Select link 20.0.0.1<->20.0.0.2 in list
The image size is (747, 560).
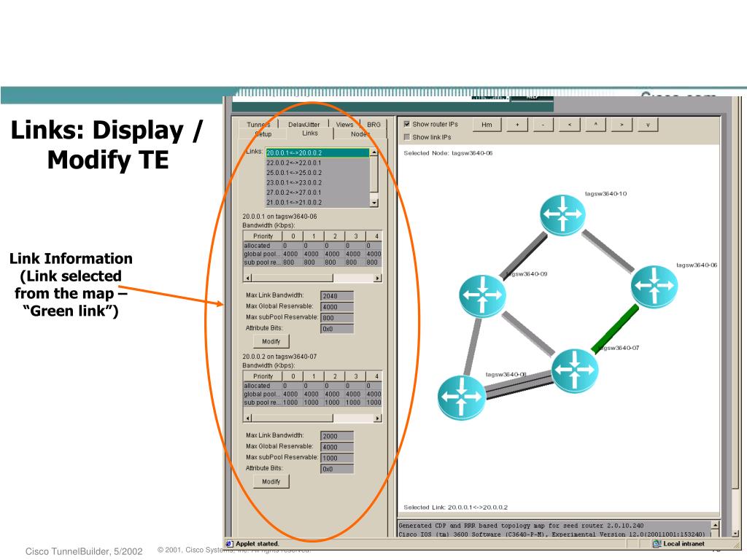tap(317, 153)
